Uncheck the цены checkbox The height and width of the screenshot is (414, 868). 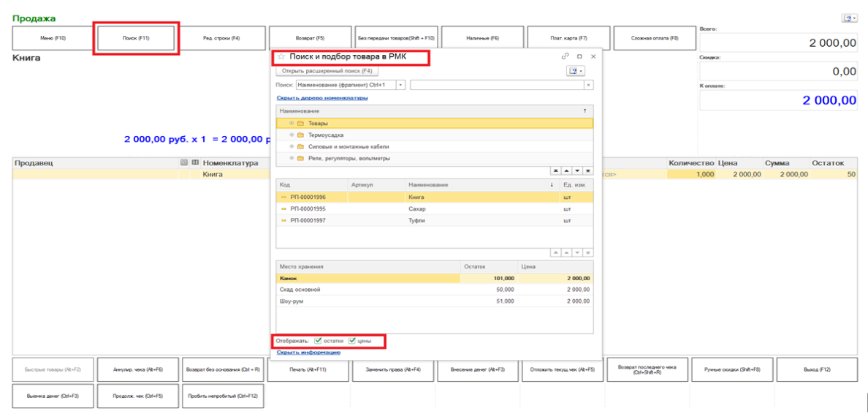click(x=352, y=340)
